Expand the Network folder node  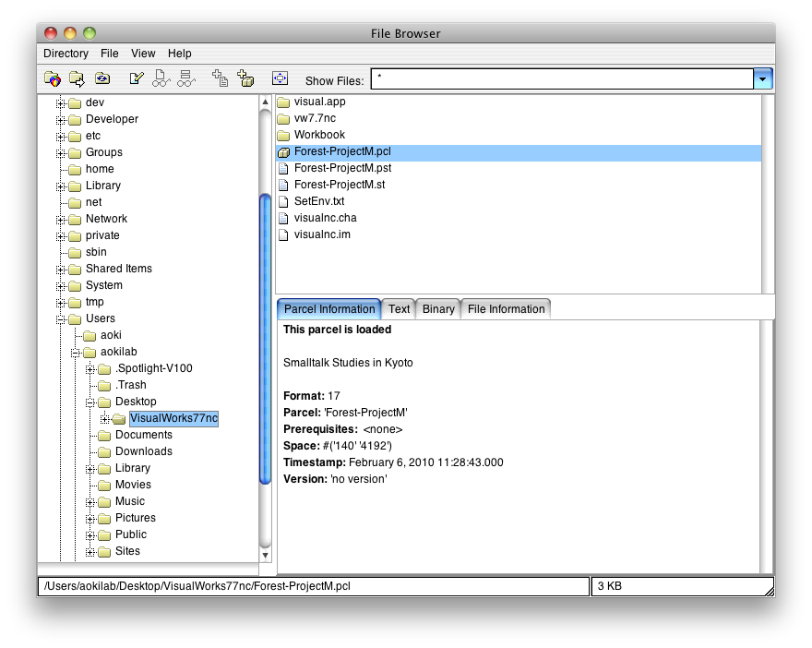pyautogui.click(x=61, y=219)
